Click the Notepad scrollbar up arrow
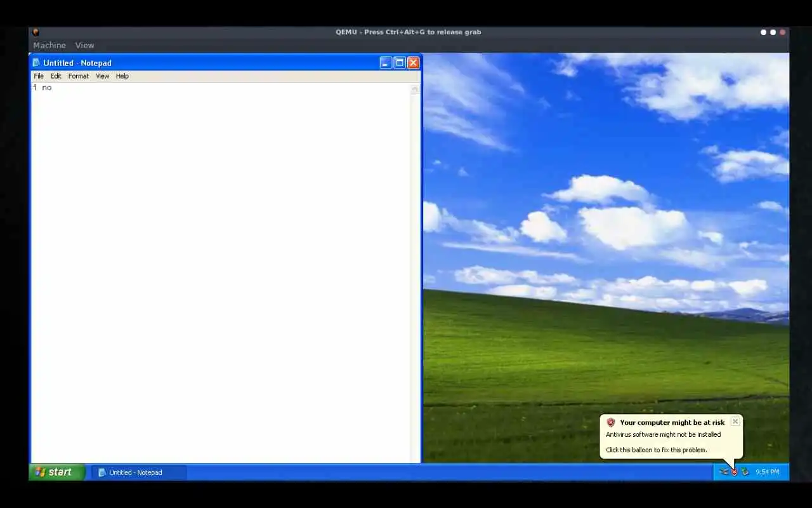Viewport: 812px width, 508px height. (x=415, y=90)
